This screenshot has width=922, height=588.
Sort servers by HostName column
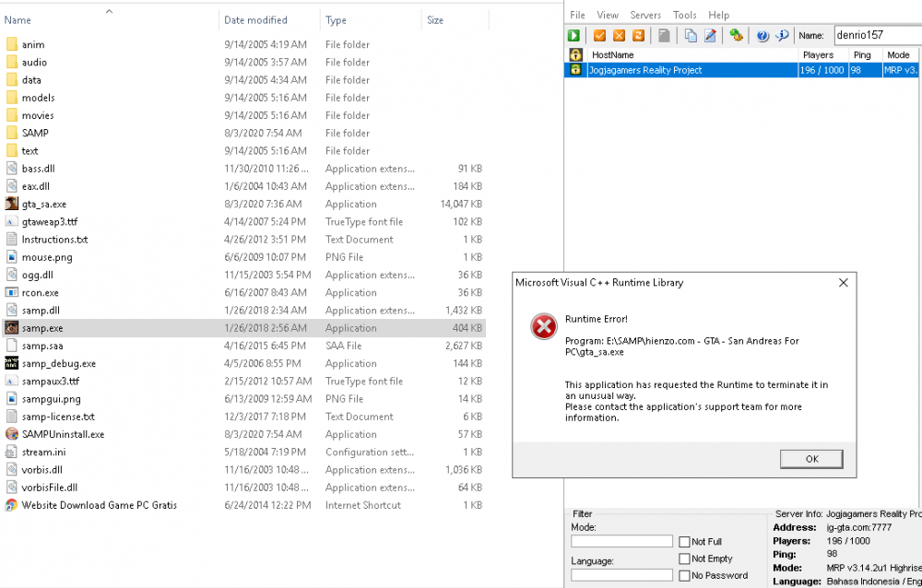coord(693,54)
